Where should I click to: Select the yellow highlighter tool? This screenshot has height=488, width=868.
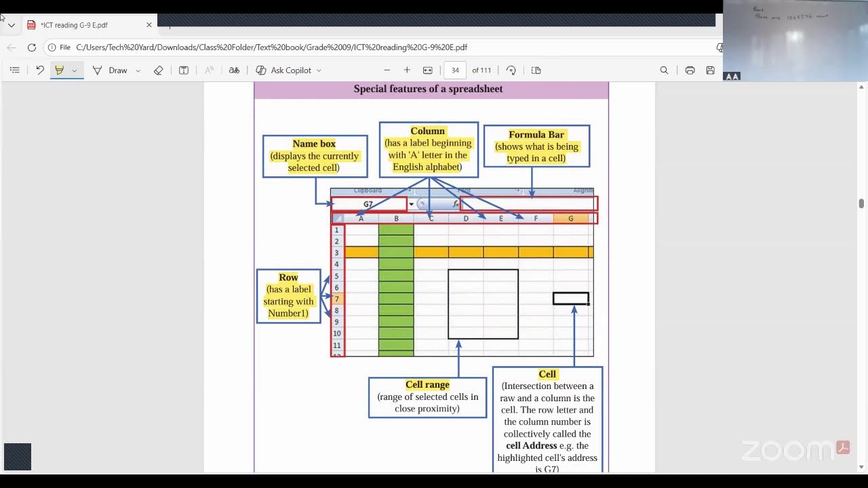(59, 70)
